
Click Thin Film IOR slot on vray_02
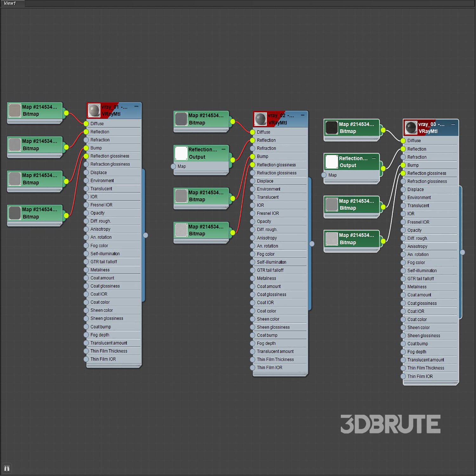tap(269, 367)
